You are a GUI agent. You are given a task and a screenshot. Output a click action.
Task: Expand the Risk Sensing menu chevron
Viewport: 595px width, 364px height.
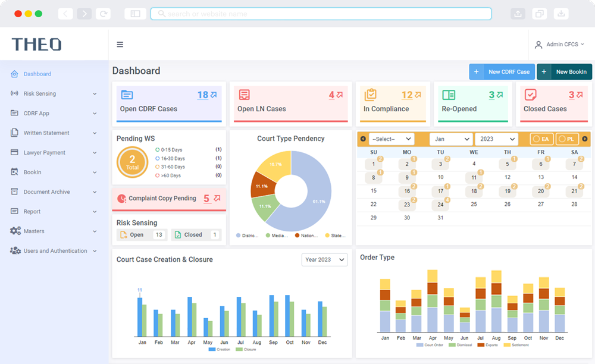tap(95, 93)
